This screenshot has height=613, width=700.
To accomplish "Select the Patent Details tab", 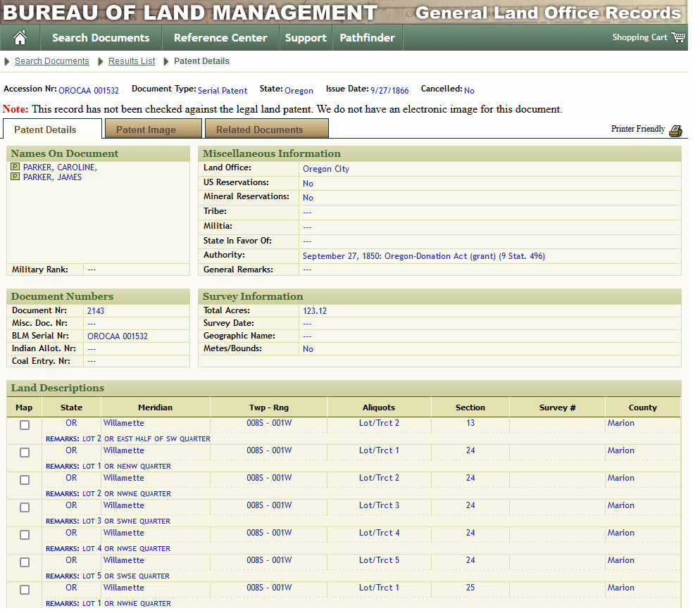I will (52, 129).
